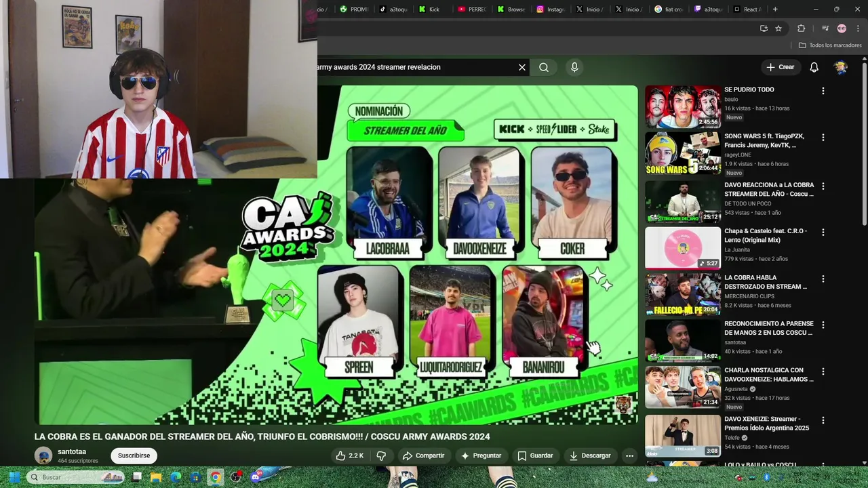
Task: Open options menu for DAVO REACCIONA video
Action: (823, 186)
